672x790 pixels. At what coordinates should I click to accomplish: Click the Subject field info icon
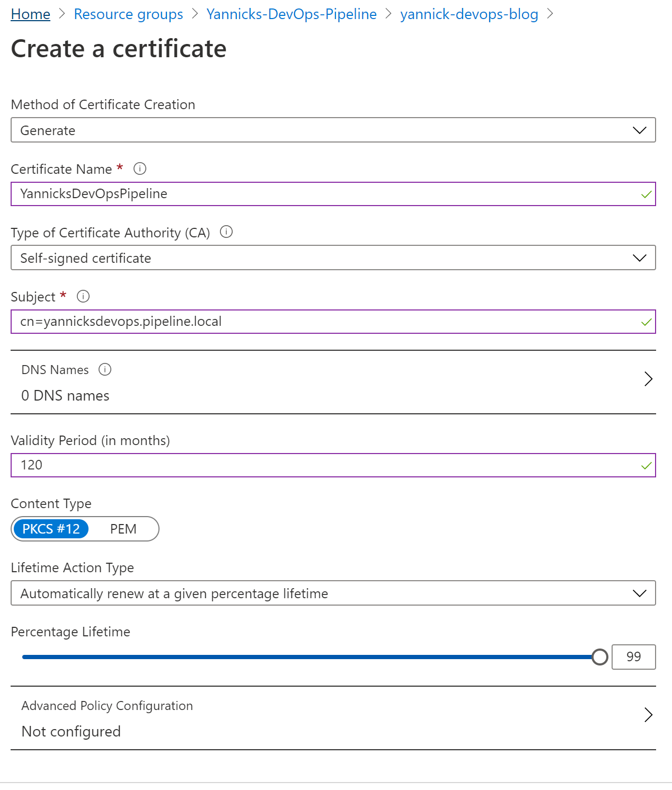click(x=83, y=296)
